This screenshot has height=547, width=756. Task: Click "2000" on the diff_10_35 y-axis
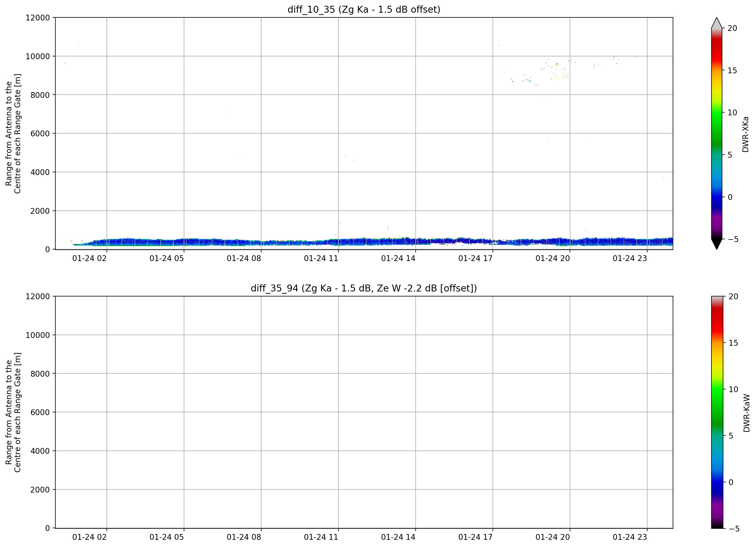(x=40, y=211)
